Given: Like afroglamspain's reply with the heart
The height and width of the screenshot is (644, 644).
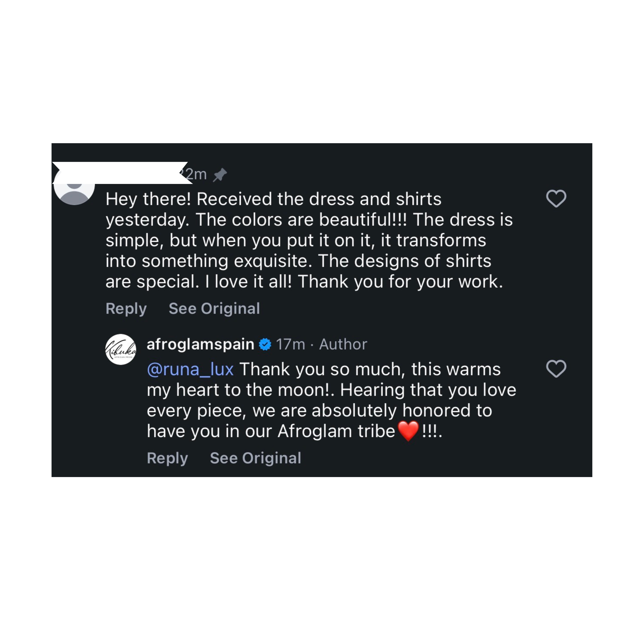Looking at the screenshot, I should click(x=556, y=369).
